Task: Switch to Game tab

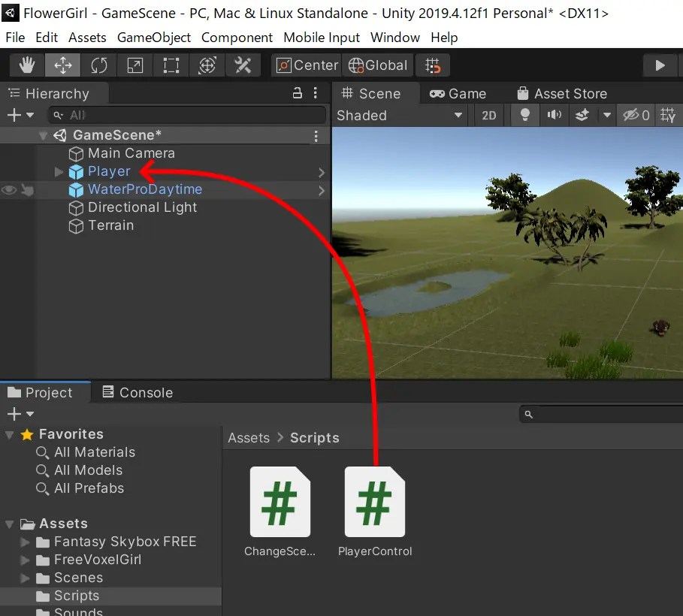Action: pos(458,94)
